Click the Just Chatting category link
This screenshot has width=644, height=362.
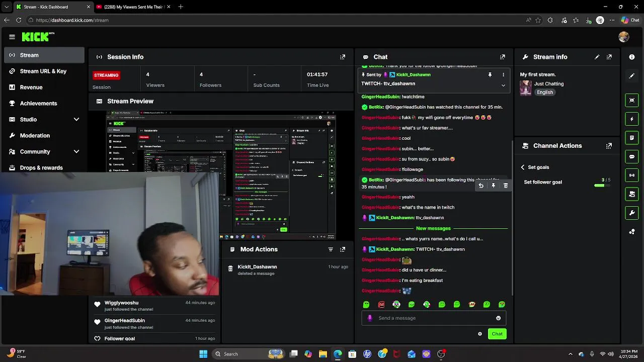click(x=549, y=84)
